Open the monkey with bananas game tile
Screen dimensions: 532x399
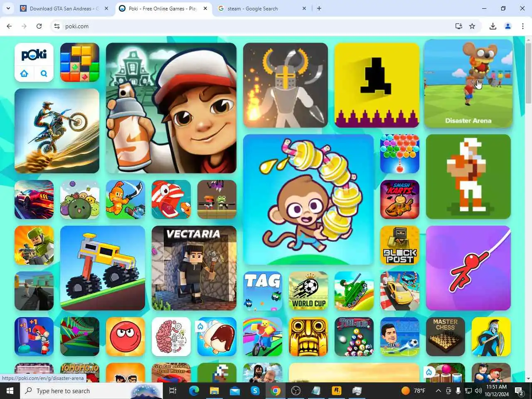pos(308,199)
